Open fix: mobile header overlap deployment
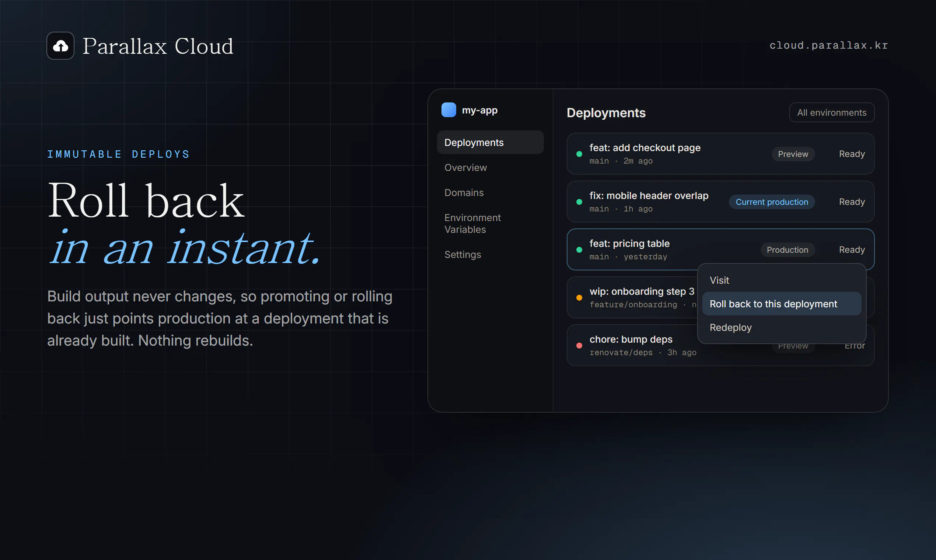 (x=720, y=202)
